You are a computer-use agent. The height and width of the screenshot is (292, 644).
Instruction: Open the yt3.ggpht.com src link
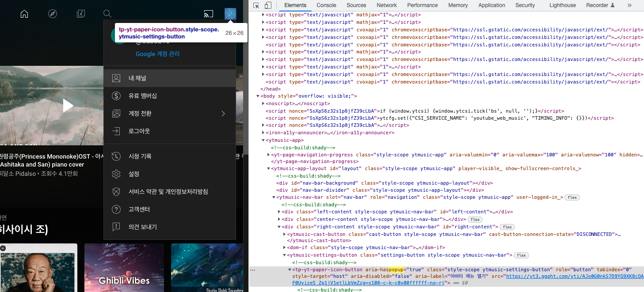click(x=575, y=276)
